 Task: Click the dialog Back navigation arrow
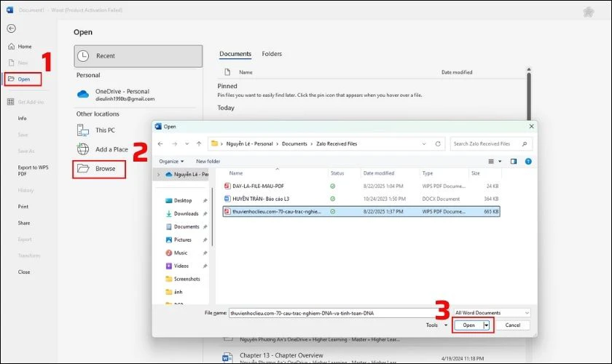point(160,143)
